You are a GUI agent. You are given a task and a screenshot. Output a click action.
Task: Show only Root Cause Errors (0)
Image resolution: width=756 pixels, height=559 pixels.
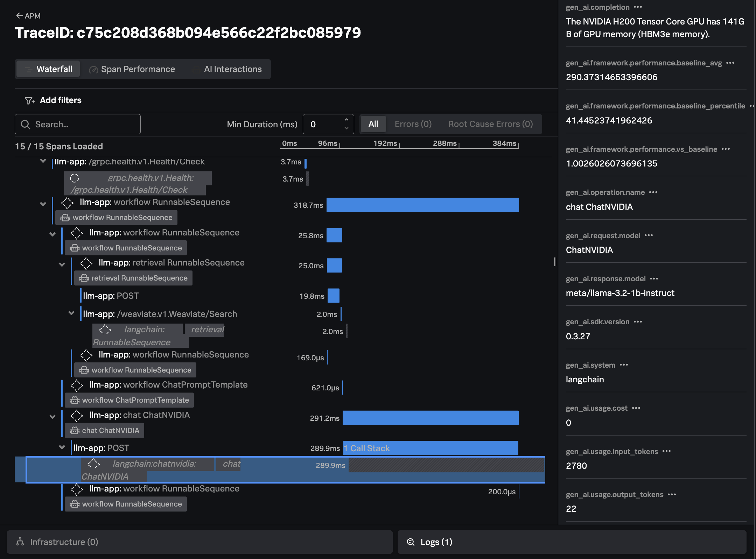click(490, 124)
